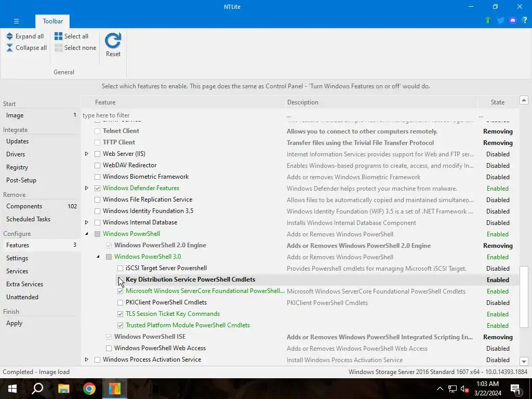The height and width of the screenshot is (399, 532).
Task: Open File Explorer from the taskbar
Action: tap(63, 389)
